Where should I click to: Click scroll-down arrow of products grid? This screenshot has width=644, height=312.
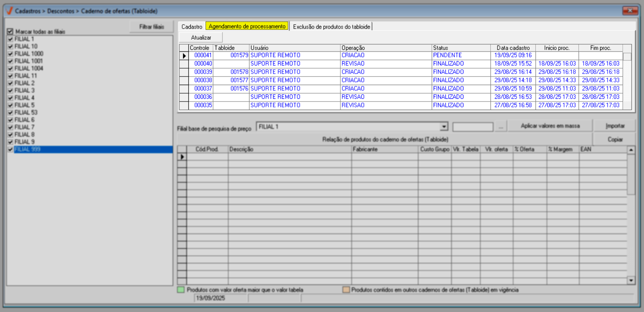pyautogui.click(x=631, y=280)
